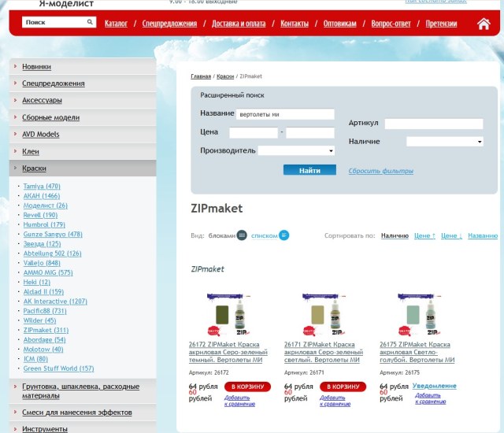Open the Наличие dropdown
The width and height of the screenshot is (504, 433).
(x=444, y=142)
